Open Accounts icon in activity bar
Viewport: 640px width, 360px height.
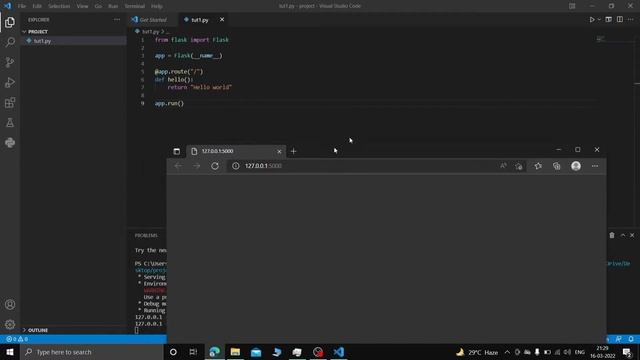coord(10,304)
